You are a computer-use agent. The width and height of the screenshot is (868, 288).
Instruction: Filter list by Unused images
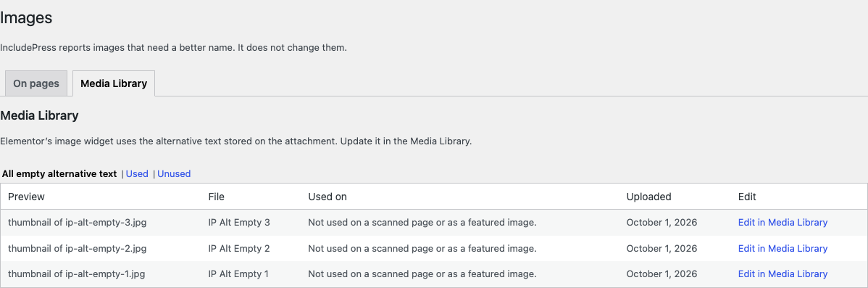pos(174,174)
